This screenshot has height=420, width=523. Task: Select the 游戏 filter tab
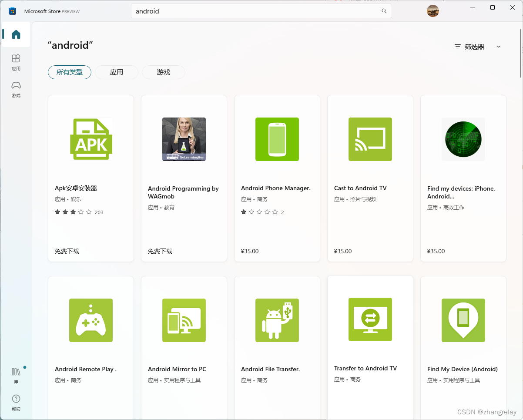click(x=164, y=72)
